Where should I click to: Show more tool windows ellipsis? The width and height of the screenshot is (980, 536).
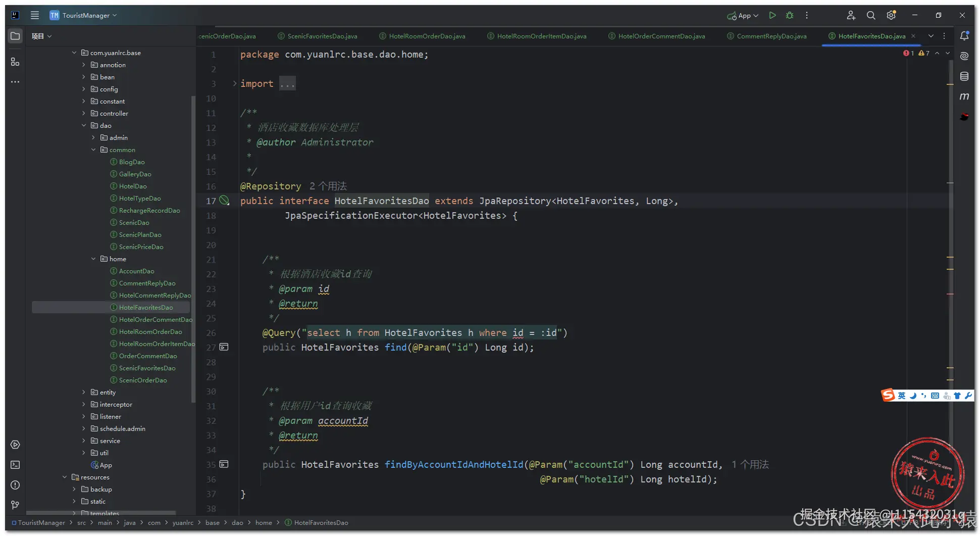(15, 82)
